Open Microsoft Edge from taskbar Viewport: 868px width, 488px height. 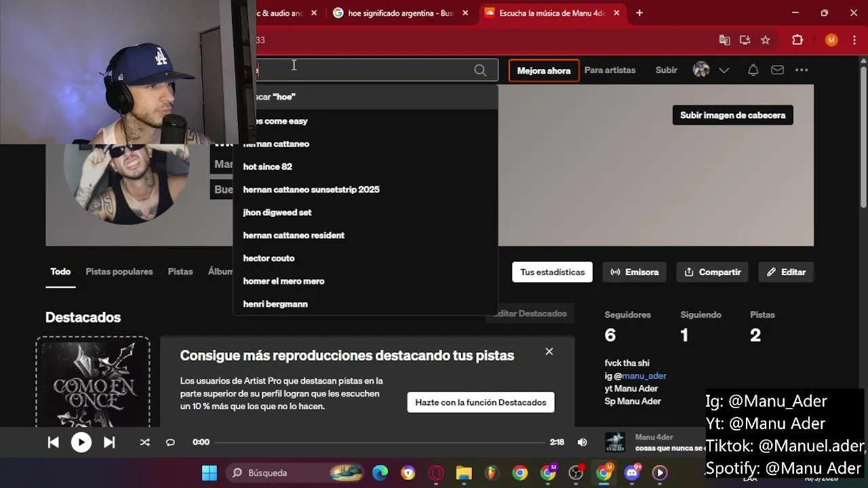point(380,472)
